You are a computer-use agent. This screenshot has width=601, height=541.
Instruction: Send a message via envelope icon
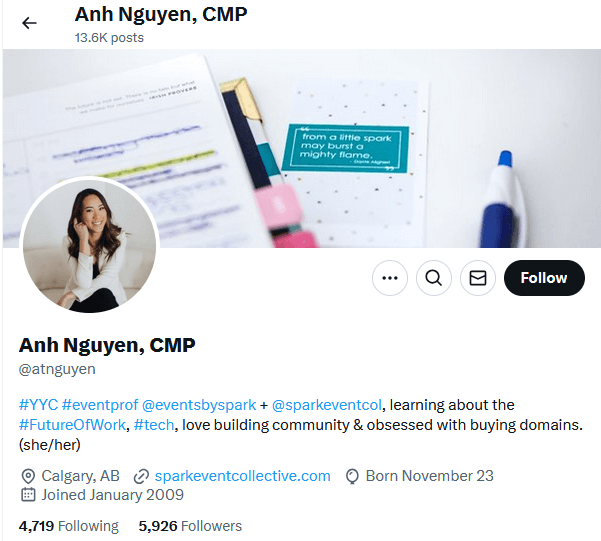coord(478,278)
